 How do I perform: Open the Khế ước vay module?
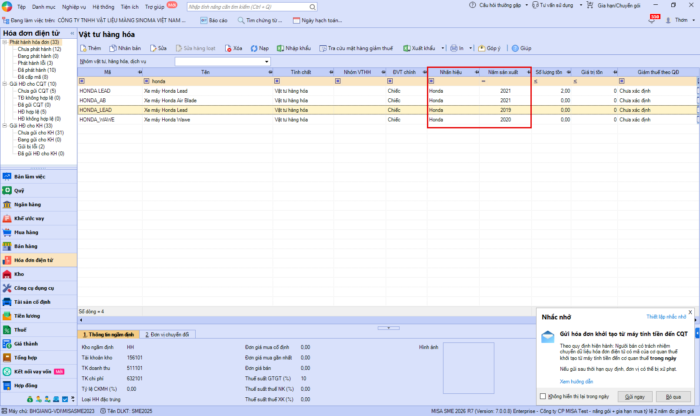click(39, 218)
